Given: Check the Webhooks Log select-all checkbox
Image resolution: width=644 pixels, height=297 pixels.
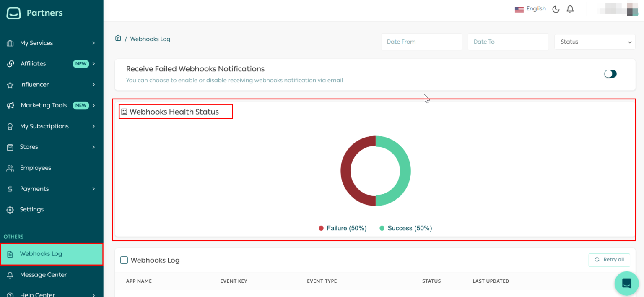Looking at the screenshot, I should coord(124,260).
